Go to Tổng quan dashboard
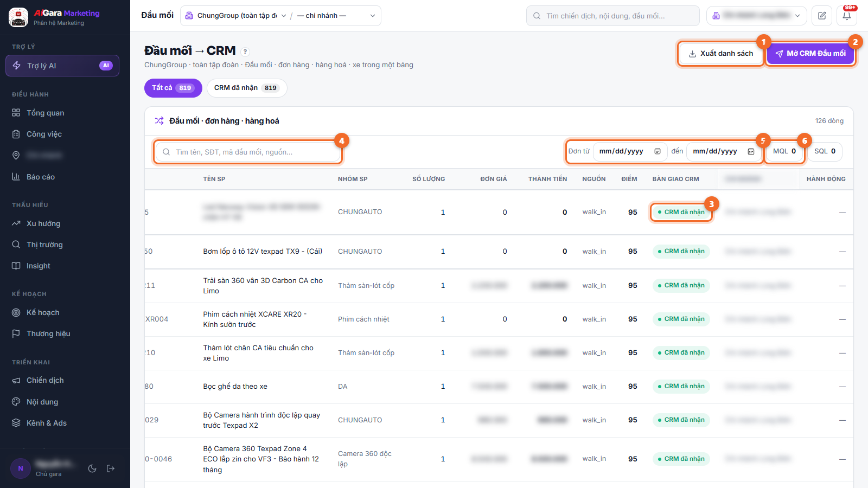868x488 pixels. [x=62, y=113]
